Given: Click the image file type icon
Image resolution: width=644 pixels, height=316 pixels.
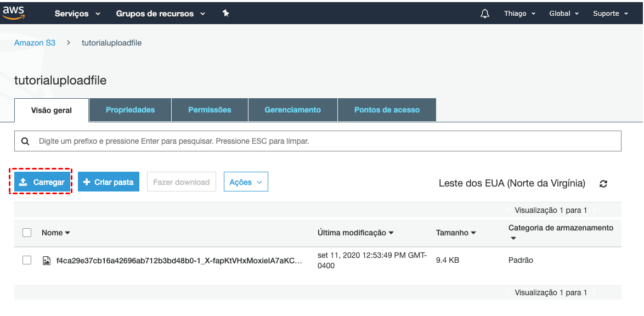Looking at the screenshot, I should 47,261.
